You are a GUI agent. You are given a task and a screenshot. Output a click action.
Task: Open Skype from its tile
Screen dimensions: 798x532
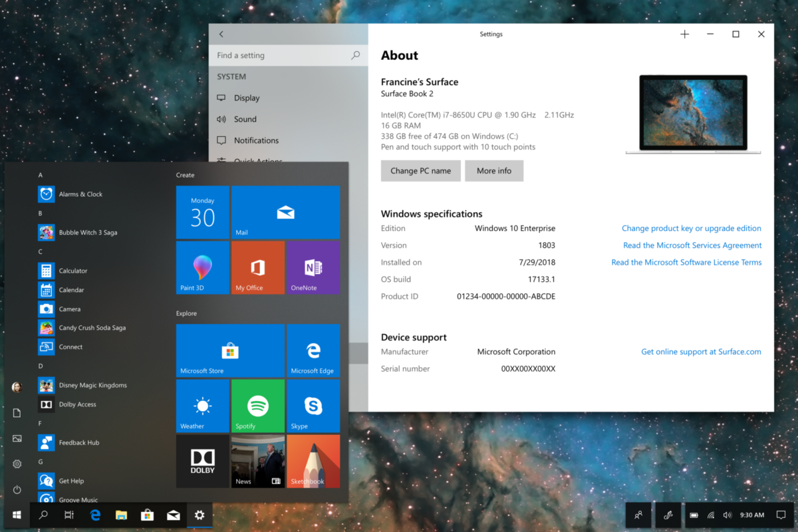point(313,406)
